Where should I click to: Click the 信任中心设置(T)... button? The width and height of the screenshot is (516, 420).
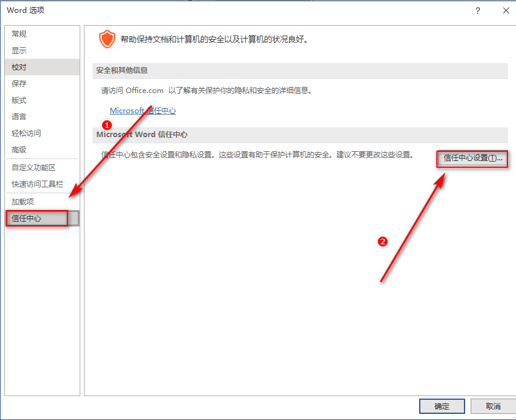(472, 158)
